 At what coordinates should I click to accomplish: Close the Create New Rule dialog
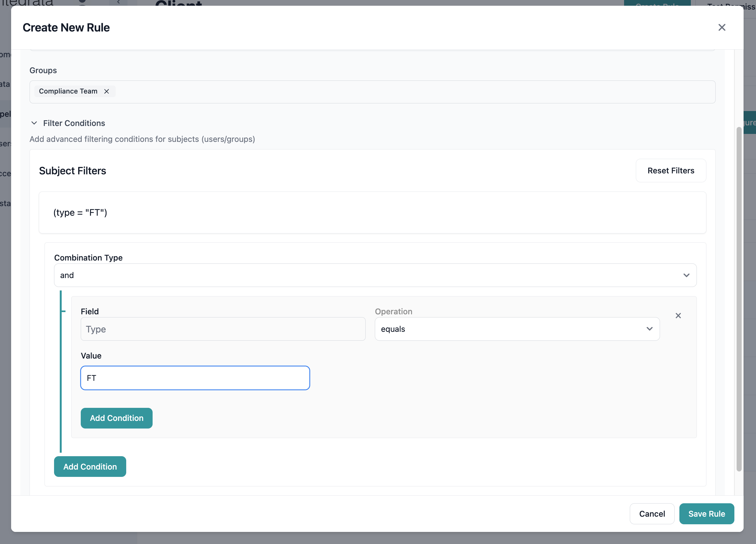coord(722,27)
